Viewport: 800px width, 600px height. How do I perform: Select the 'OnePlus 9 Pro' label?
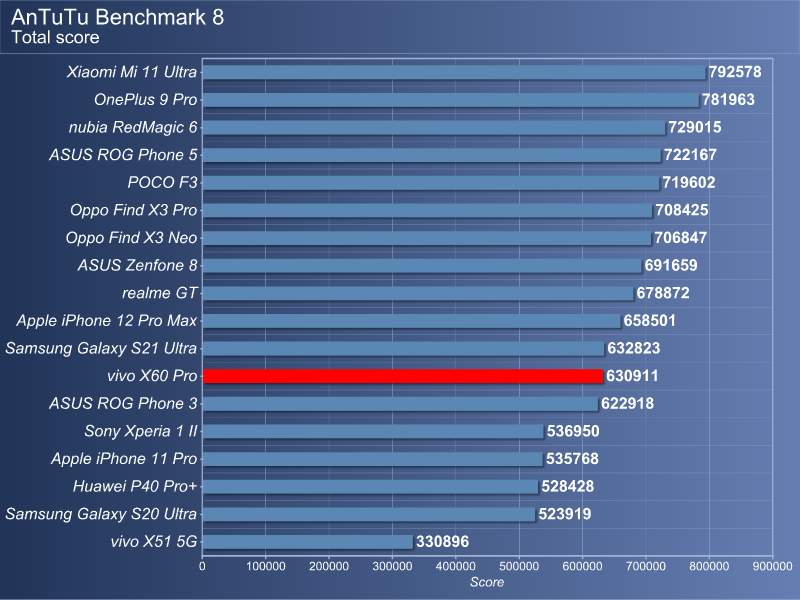145,99
